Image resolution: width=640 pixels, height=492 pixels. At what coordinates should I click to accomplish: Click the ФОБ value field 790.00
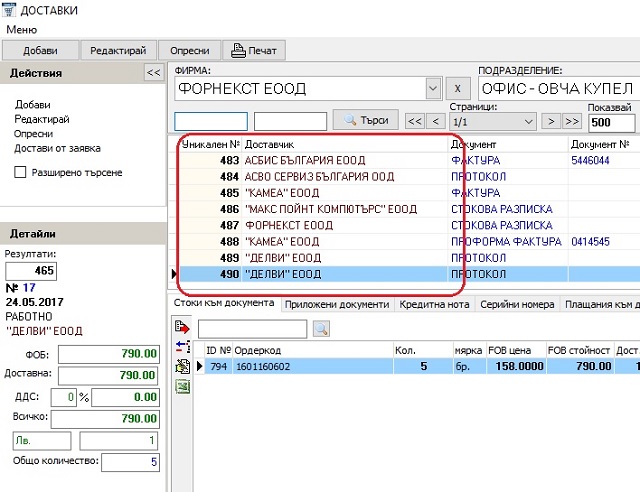click(x=109, y=354)
